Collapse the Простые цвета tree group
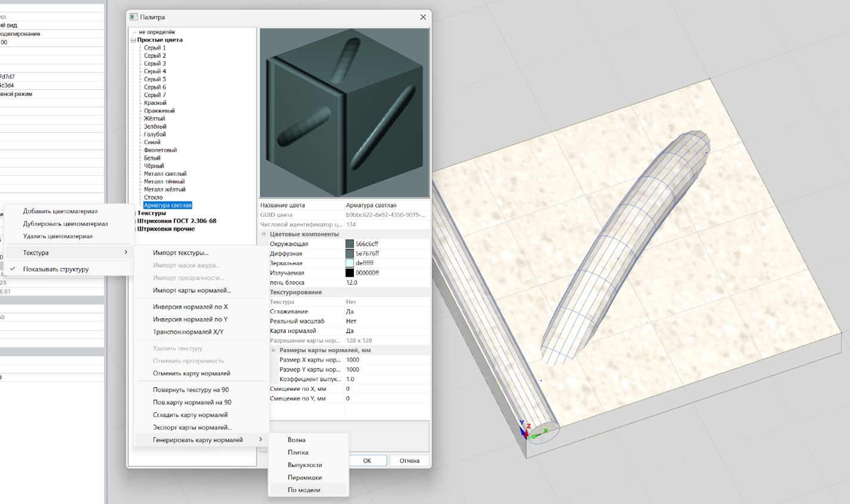850x504 pixels. pos(133,40)
